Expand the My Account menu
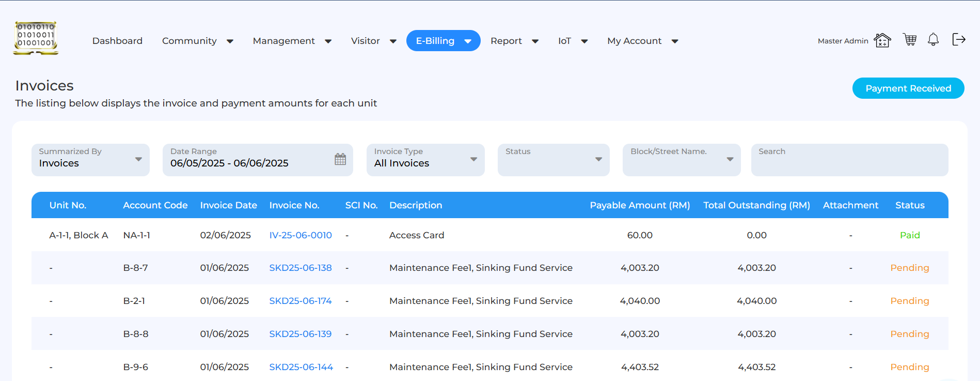The height and width of the screenshot is (381, 980). [x=643, y=41]
